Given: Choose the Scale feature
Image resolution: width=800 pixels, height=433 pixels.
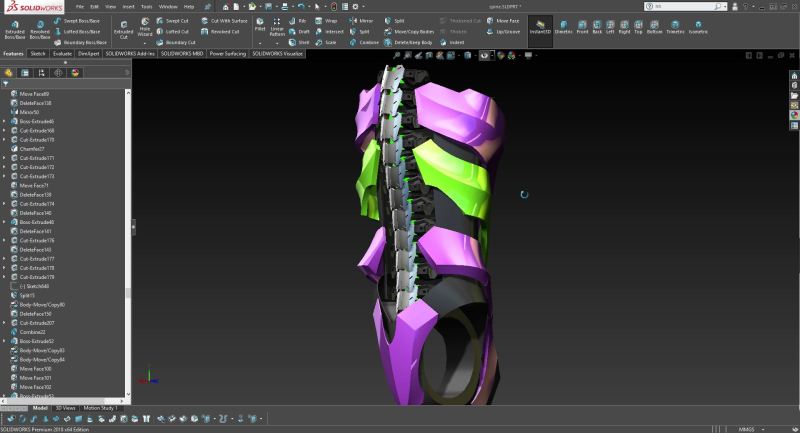Looking at the screenshot, I should tap(326, 42).
